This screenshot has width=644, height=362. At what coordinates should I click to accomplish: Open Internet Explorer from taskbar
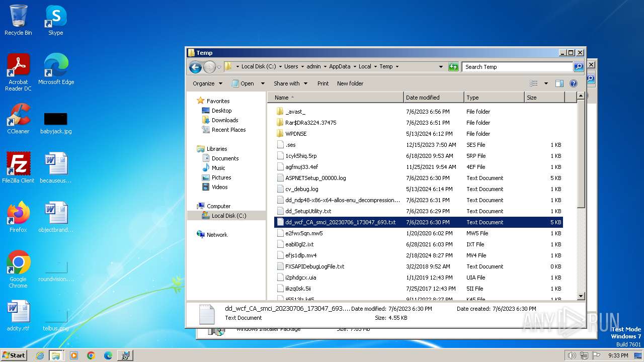click(40, 355)
